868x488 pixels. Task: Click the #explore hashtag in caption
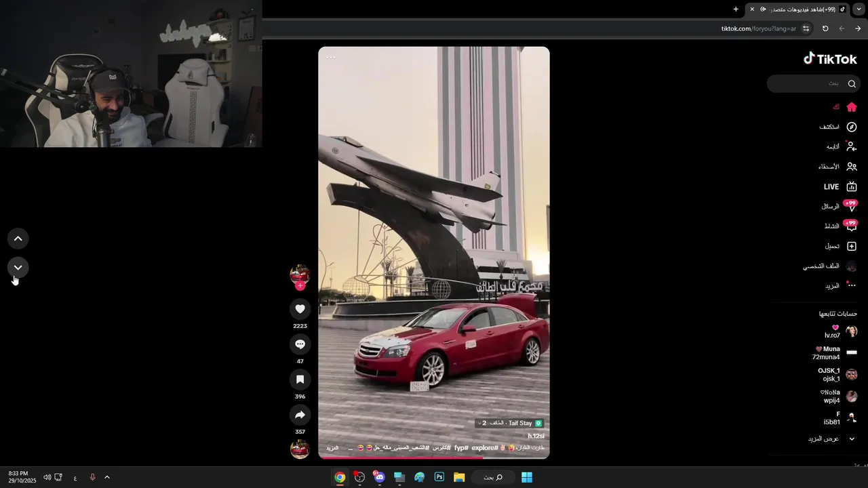coord(485,448)
